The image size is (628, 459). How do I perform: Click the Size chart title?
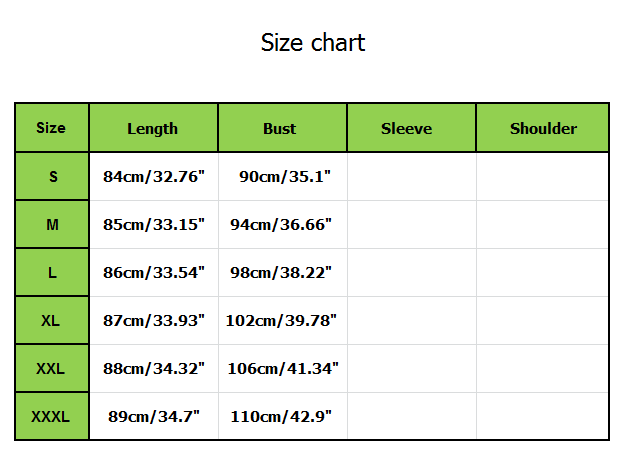313,43
